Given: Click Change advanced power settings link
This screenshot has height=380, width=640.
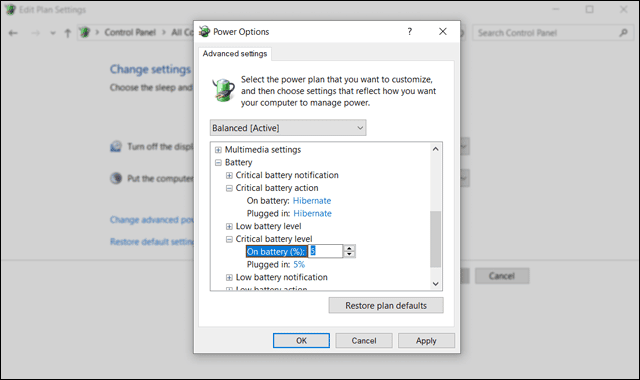Looking at the screenshot, I should point(151,220).
